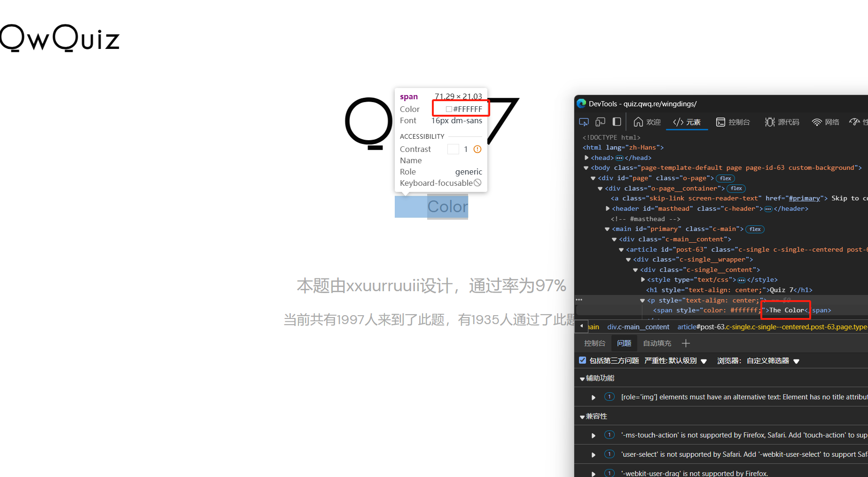Click the ellipsis badge inside head element

pos(619,158)
